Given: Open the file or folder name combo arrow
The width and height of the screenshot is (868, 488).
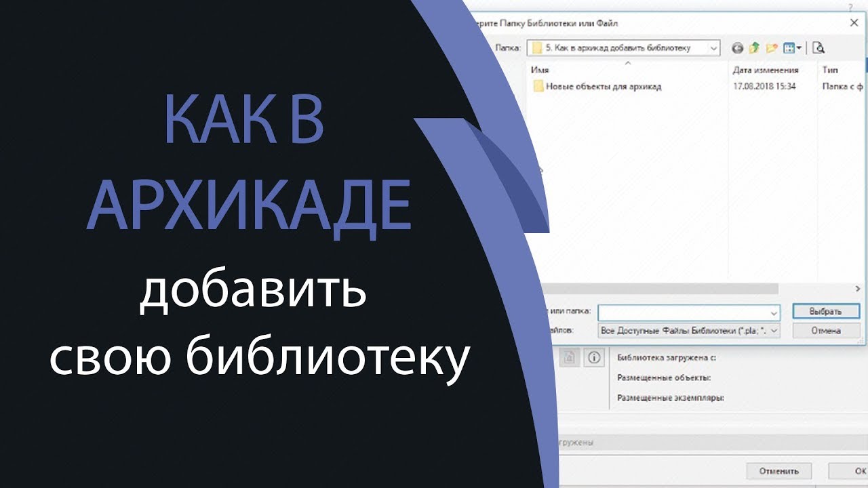Looking at the screenshot, I should tap(774, 312).
